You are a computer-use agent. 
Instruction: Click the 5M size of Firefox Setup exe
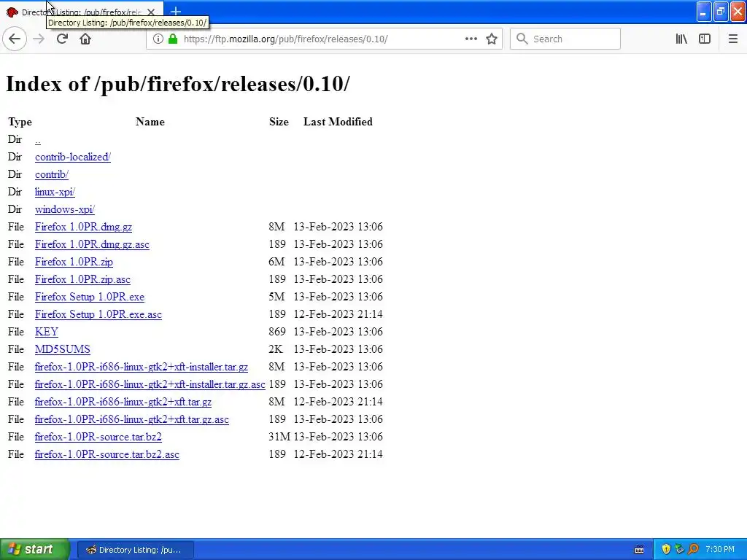pos(276,297)
